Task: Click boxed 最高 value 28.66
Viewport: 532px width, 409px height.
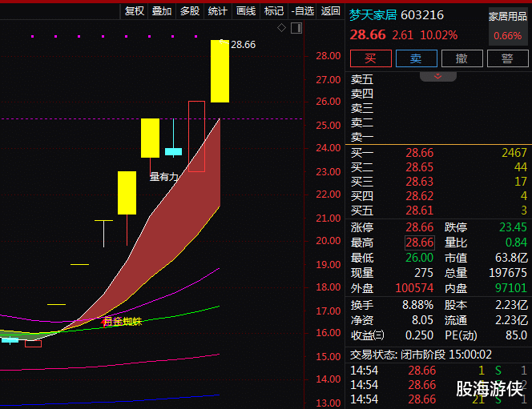Action: (419, 243)
